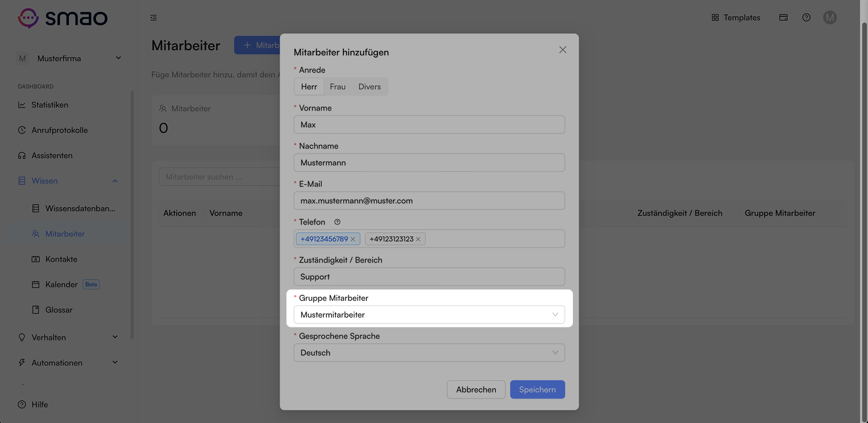This screenshot has height=423, width=868.
Task: Click the Mitarbeiter suchen search box
Action: [220, 177]
